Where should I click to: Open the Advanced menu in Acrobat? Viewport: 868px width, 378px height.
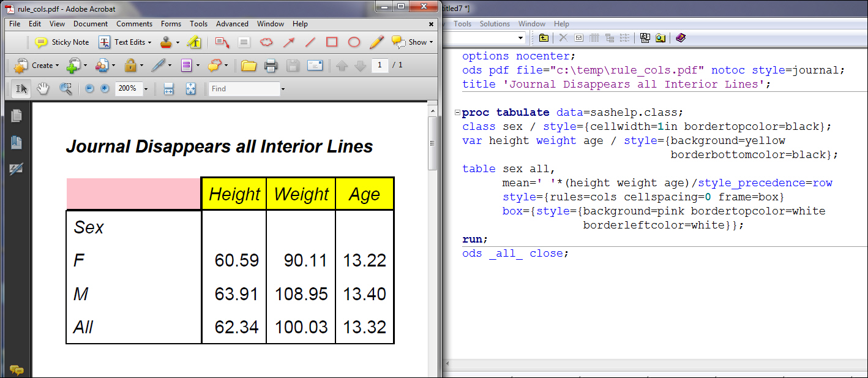232,24
